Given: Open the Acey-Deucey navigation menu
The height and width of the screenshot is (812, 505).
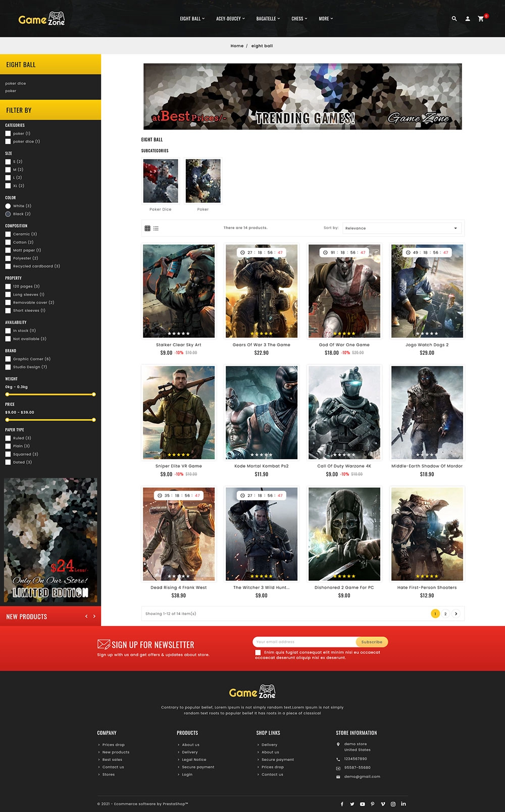Looking at the screenshot, I should click(230, 19).
